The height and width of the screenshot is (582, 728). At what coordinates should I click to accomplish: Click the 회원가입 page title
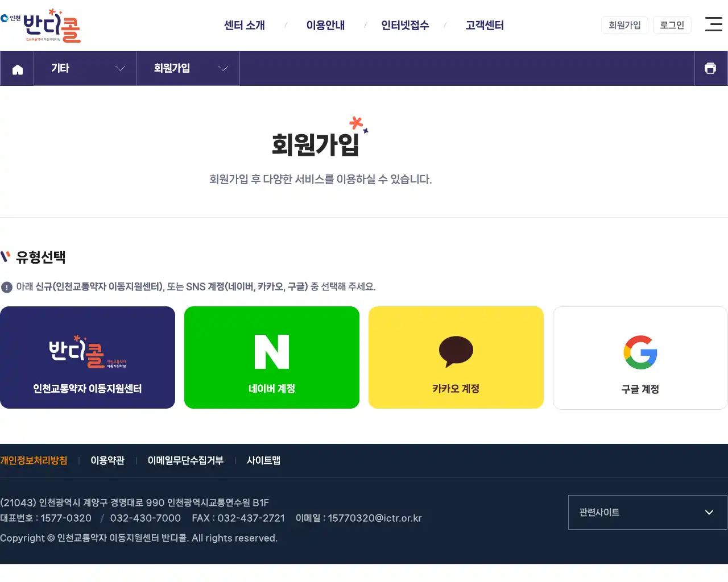316,144
